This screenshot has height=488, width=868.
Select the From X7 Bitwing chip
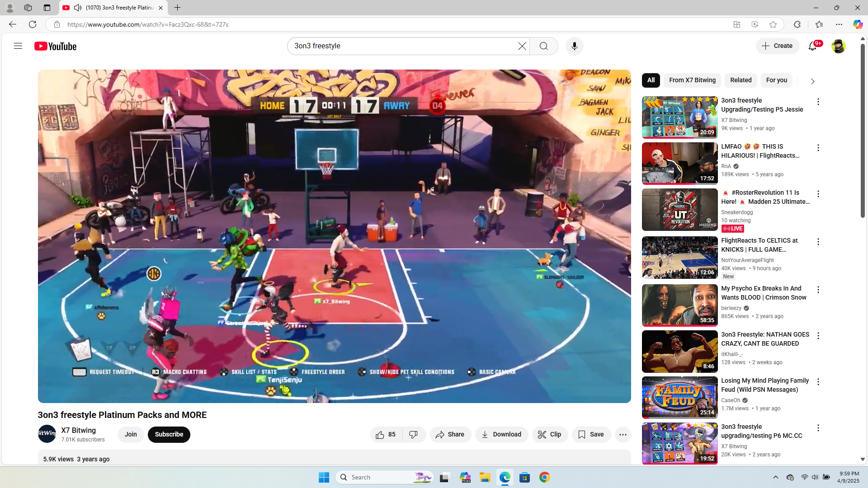[x=692, y=80]
